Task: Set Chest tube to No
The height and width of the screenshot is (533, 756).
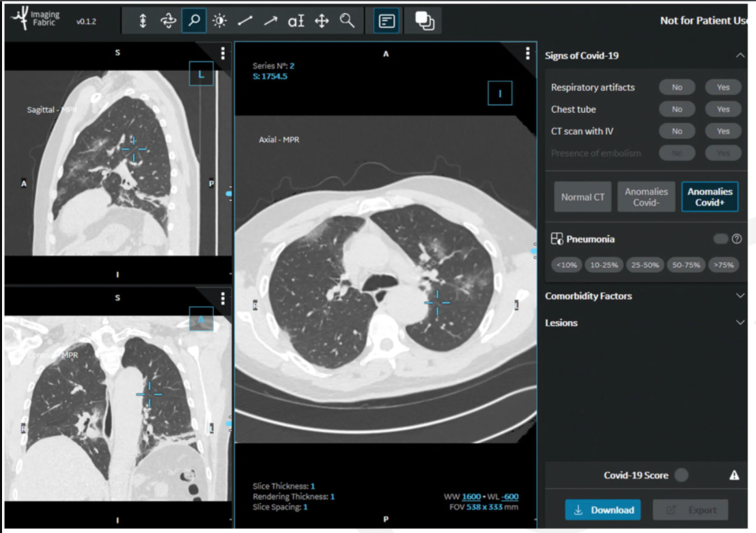Action: point(677,109)
